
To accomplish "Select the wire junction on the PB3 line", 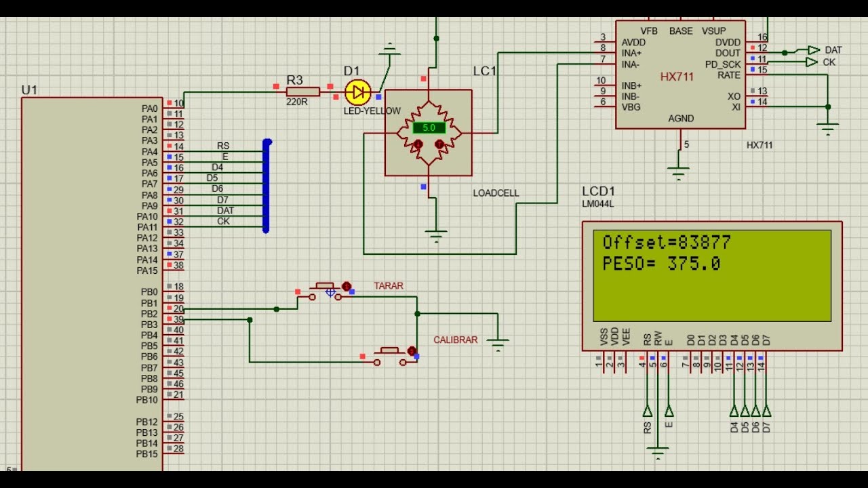I will pyautogui.click(x=250, y=319).
